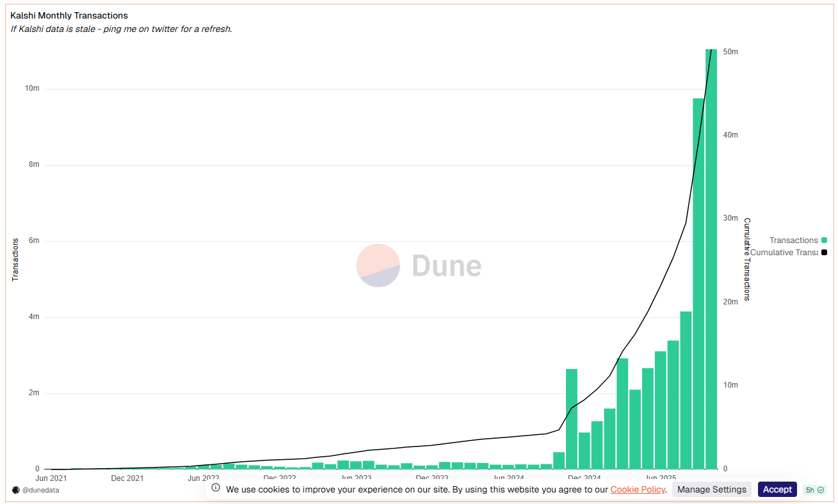Click the vertical 'Transactions' left axis title
This screenshot has width=838, height=504.
tap(15, 260)
